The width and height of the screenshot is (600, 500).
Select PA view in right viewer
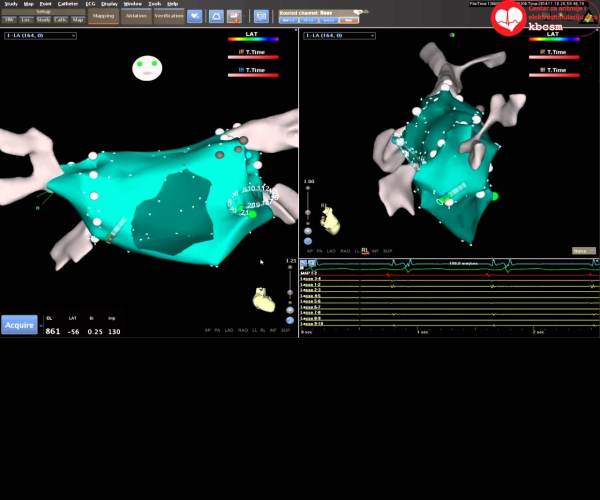[320, 251]
